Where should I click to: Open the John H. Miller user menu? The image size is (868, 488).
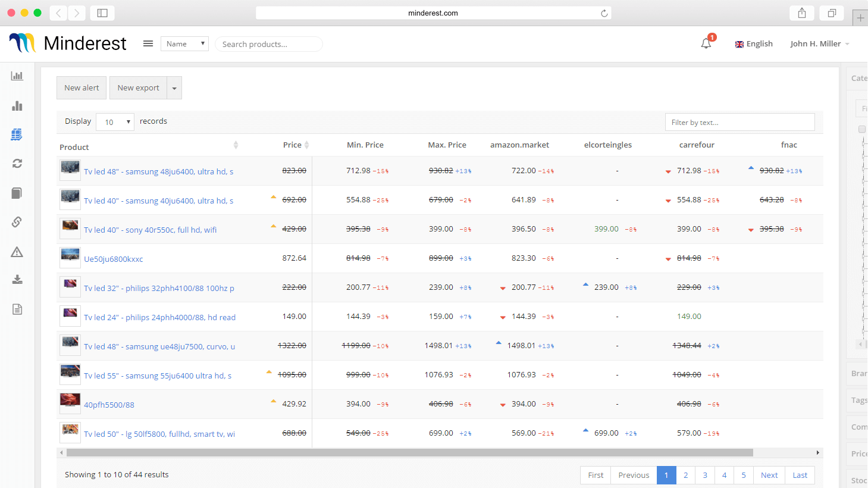[820, 43]
